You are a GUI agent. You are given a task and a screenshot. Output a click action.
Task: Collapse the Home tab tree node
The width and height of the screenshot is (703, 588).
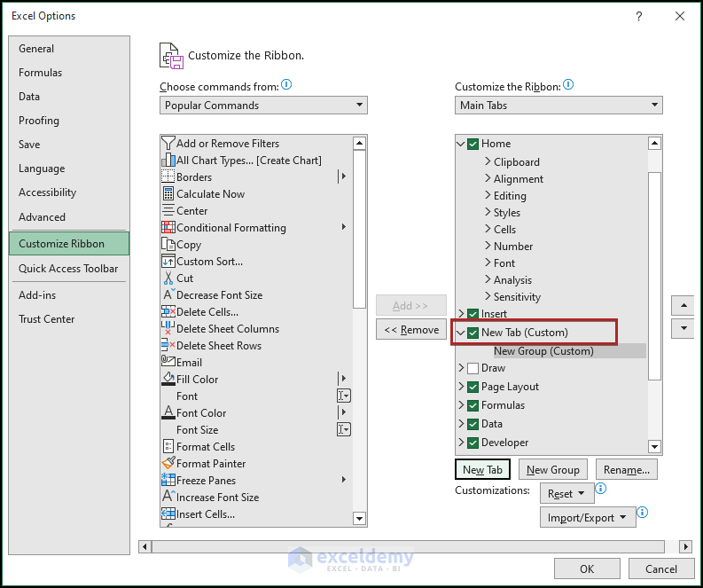[x=460, y=144]
